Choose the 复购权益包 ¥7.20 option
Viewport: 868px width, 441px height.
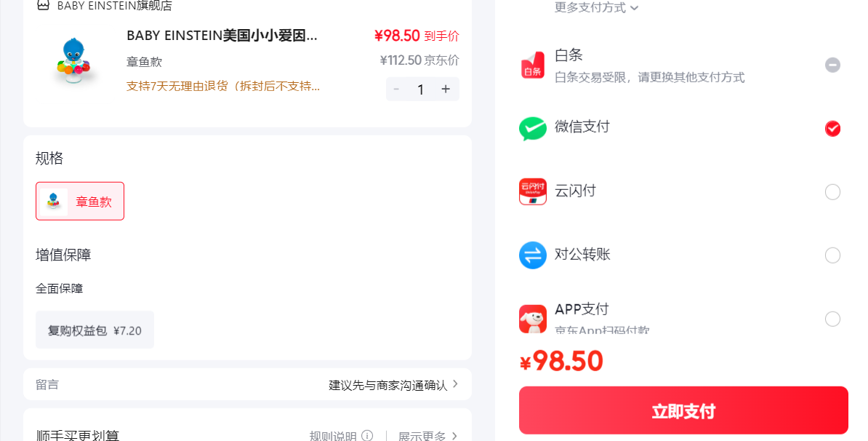click(x=95, y=330)
